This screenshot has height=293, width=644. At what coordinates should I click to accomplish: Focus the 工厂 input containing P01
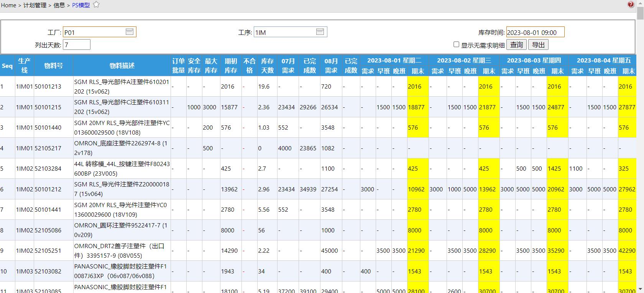click(100, 32)
